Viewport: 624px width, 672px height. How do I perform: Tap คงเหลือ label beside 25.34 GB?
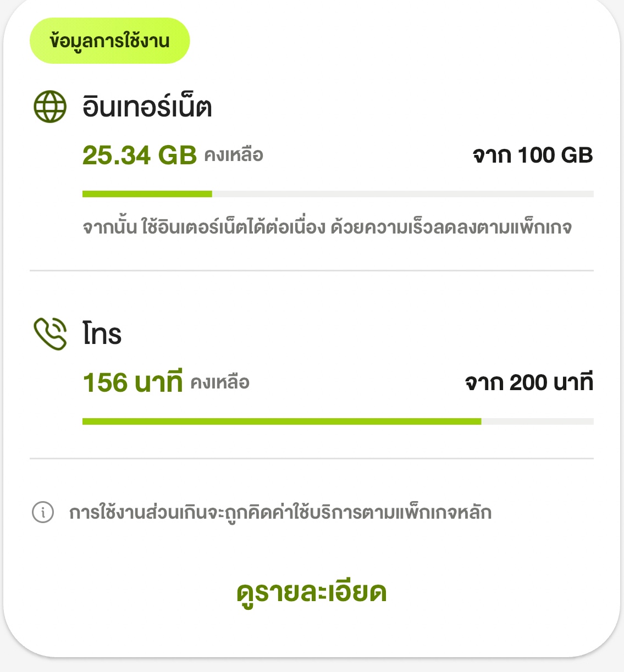pyautogui.click(x=234, y=155)
